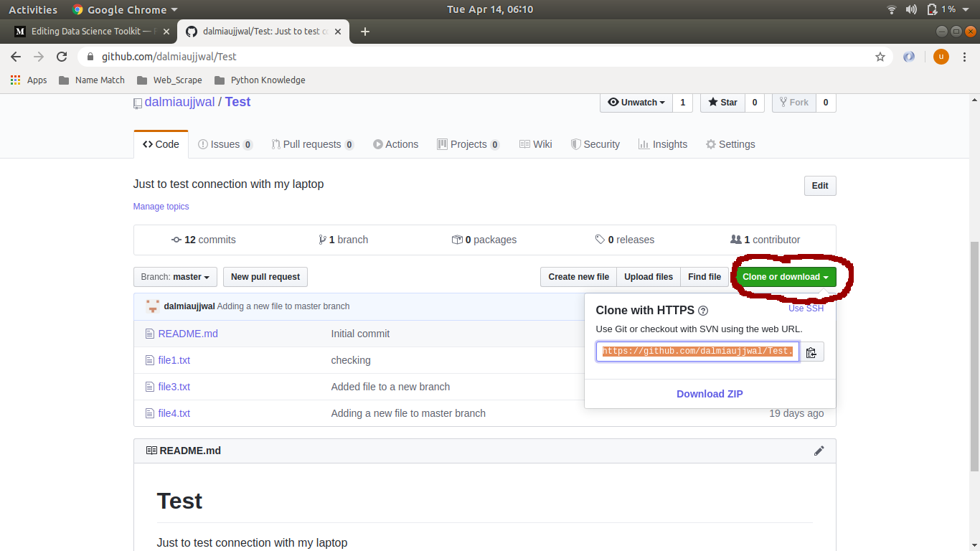View the Insights tab
The width and height of the screenshot is (980, 551).
(663, 144)
